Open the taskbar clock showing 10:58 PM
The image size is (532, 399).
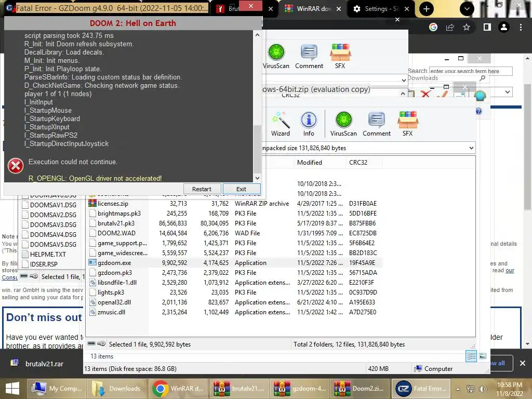510,389
